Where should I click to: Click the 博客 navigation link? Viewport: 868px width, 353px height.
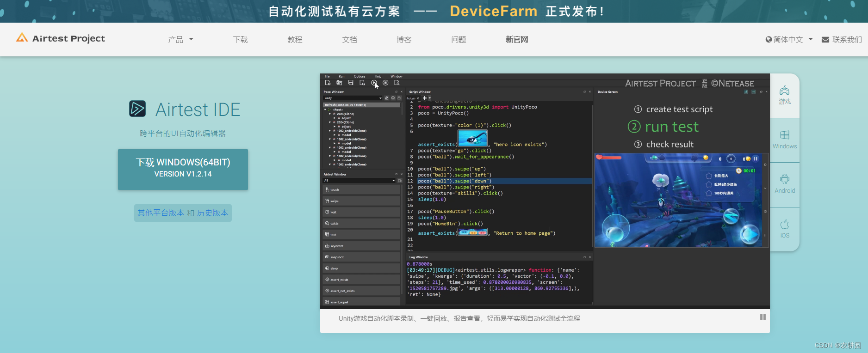point(404,39)
